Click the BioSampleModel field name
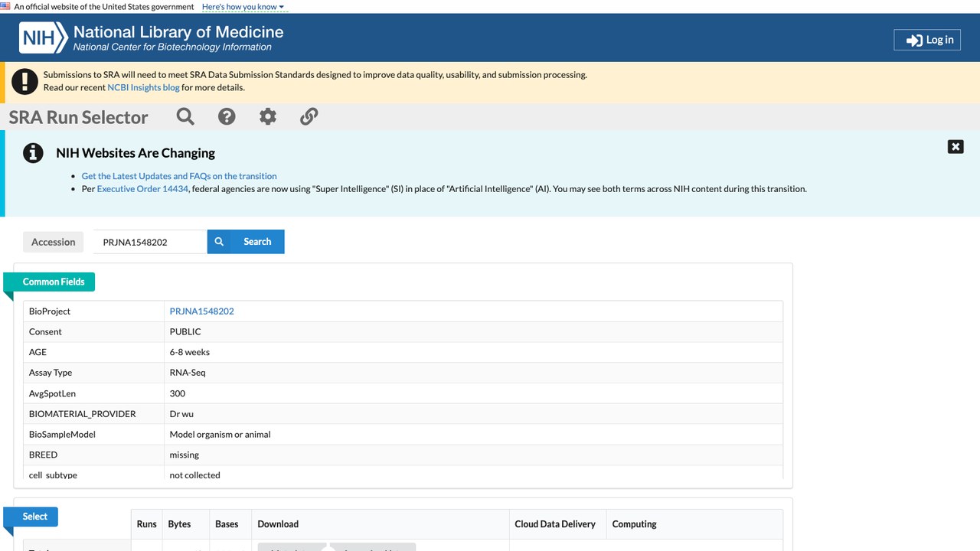980x551 pixels. (62, 435)
